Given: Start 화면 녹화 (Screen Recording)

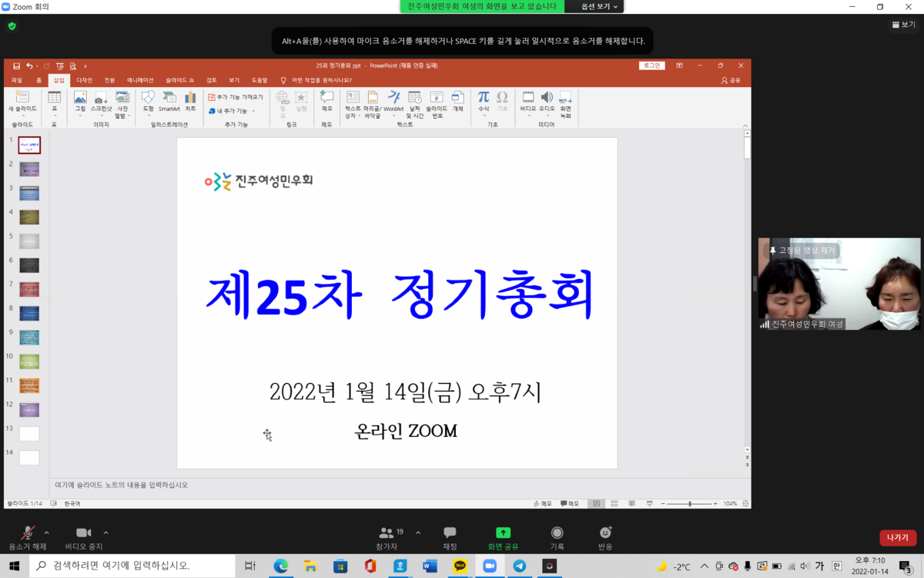Looking at the screenshot, I should (x=566, y=104).
